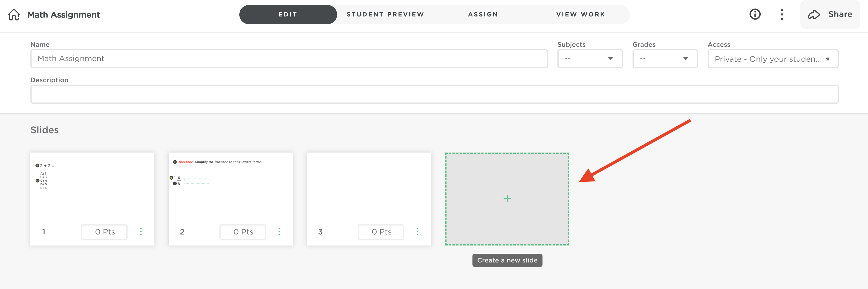Open the Assign tab

point(483,14)
